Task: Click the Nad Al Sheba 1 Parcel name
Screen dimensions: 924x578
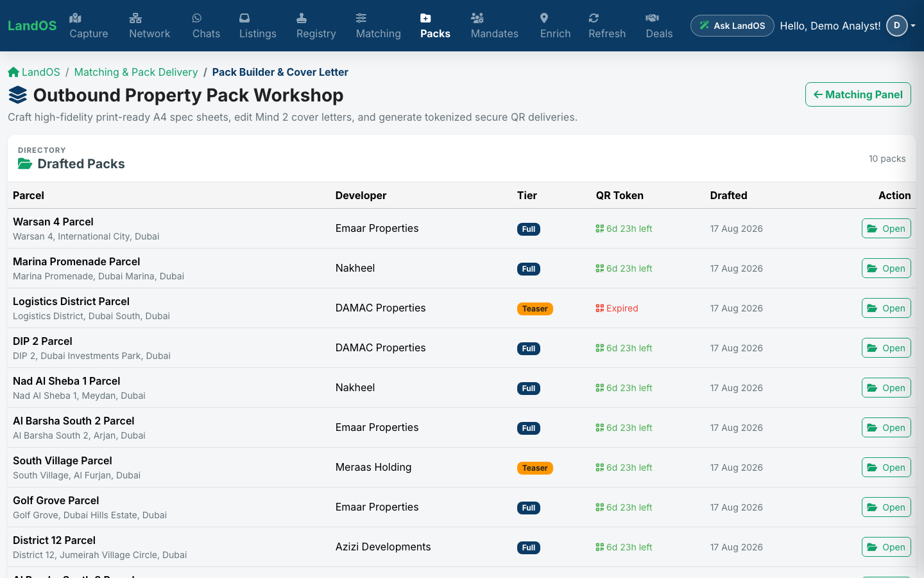Action: [67, 381]
